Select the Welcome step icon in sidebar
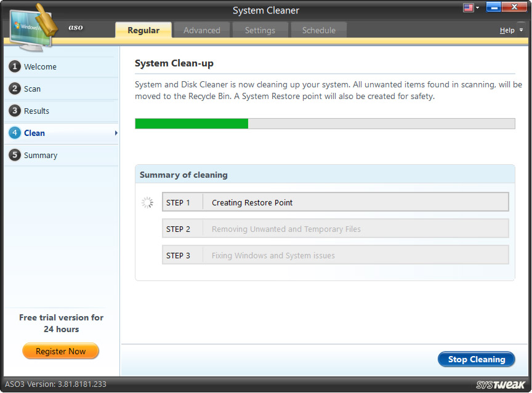The image size is (532, 393). (15, 66)
